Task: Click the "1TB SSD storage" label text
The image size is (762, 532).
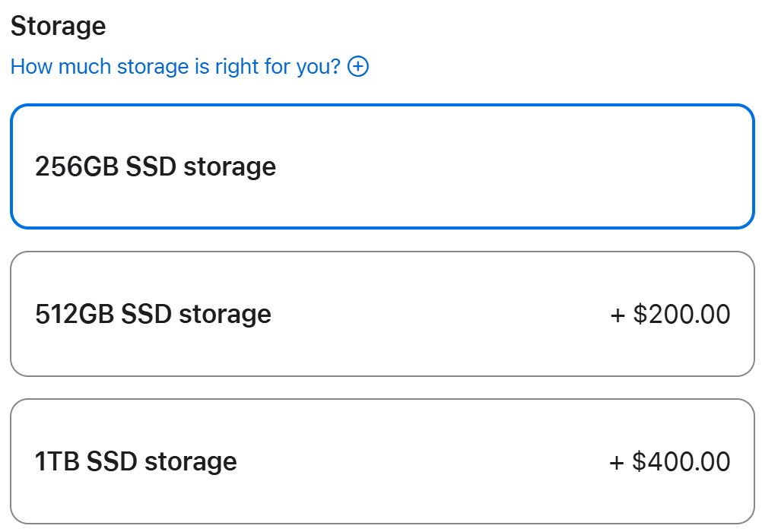Action: [135, 461]
